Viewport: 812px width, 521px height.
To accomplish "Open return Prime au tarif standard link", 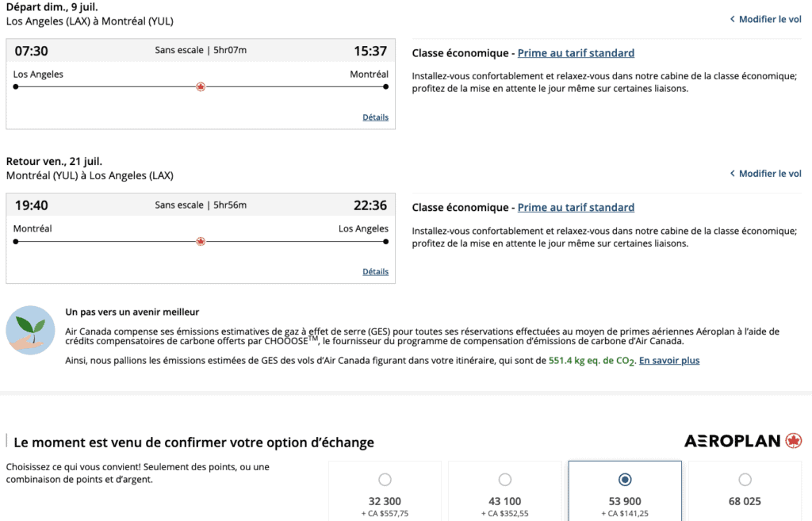I will pyautogui.click(x=576, y=208).
